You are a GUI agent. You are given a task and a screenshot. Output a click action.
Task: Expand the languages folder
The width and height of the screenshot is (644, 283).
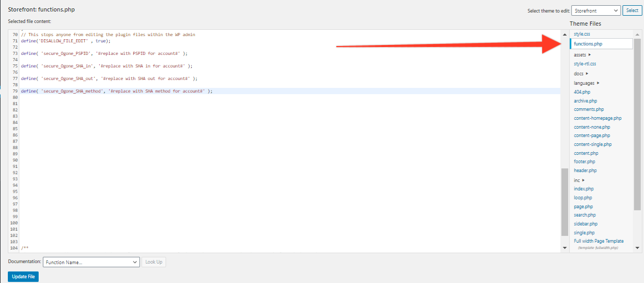(587, 83)
